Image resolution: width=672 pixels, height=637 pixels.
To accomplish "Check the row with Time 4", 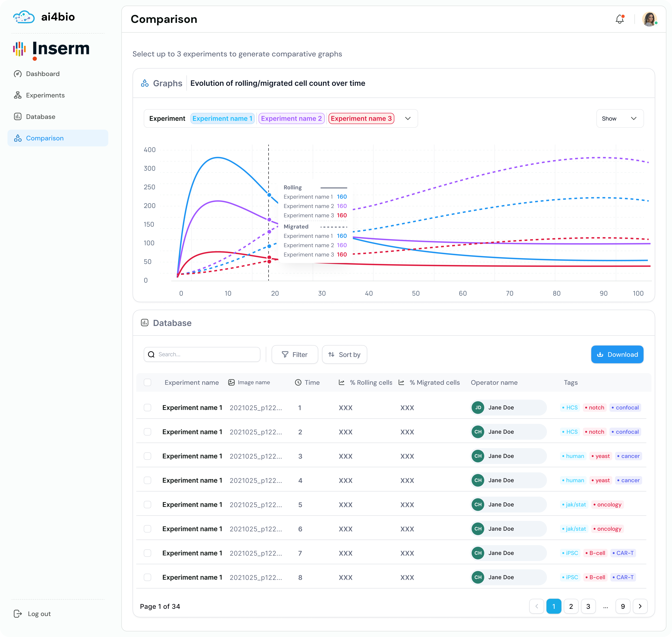I will click(147, 480).
